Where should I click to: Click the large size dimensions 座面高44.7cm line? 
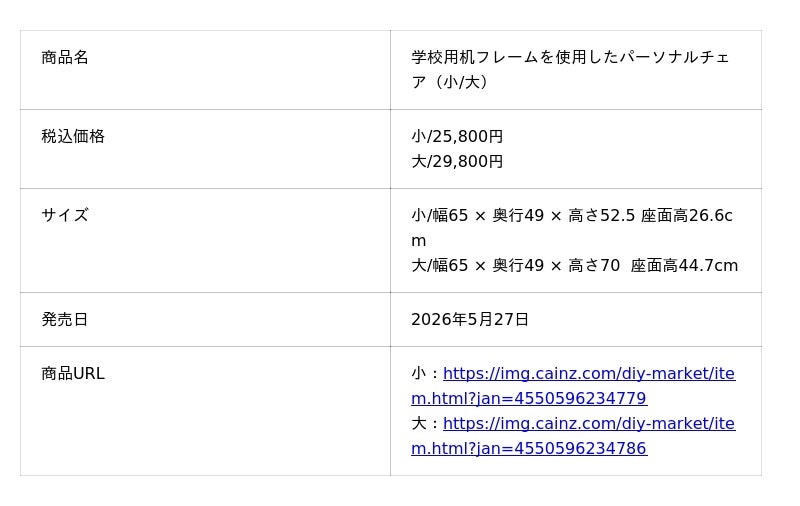pyautogui.click(x=574, y=266)
